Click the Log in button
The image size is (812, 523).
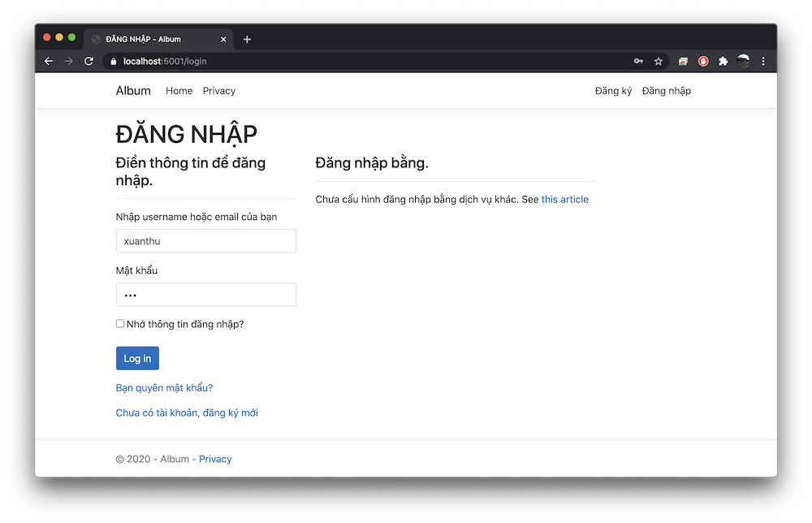[x=137, y=358]
